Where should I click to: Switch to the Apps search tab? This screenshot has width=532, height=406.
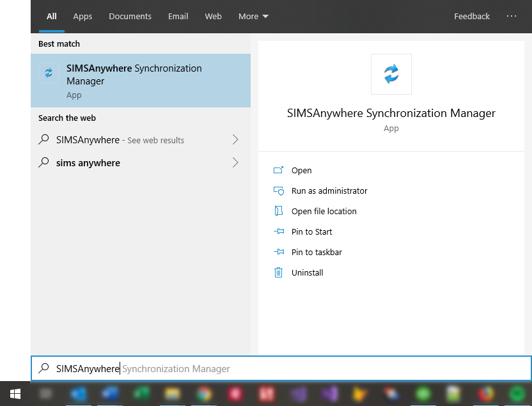(82, 16)
